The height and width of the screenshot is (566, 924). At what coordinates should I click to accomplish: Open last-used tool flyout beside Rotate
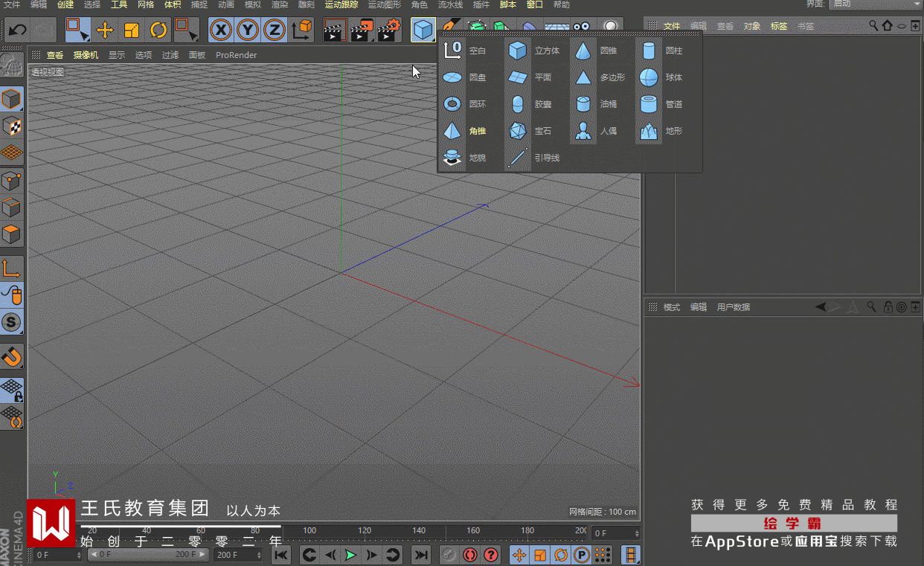[186, 30]
